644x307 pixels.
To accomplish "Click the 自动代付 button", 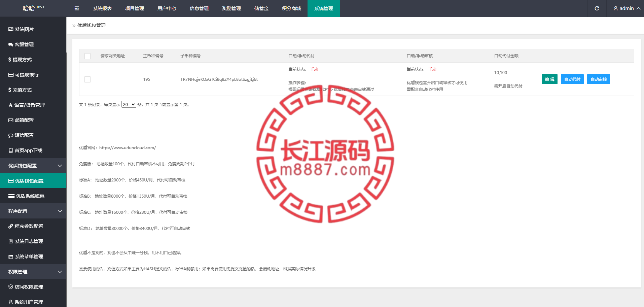I will (x=572, y=79).
